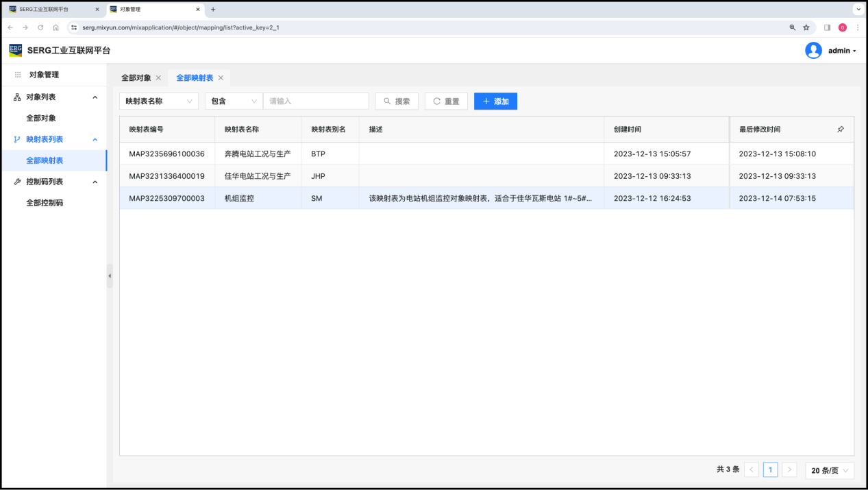Switch to the 全部对象 tab

click(x=136, y=78)
